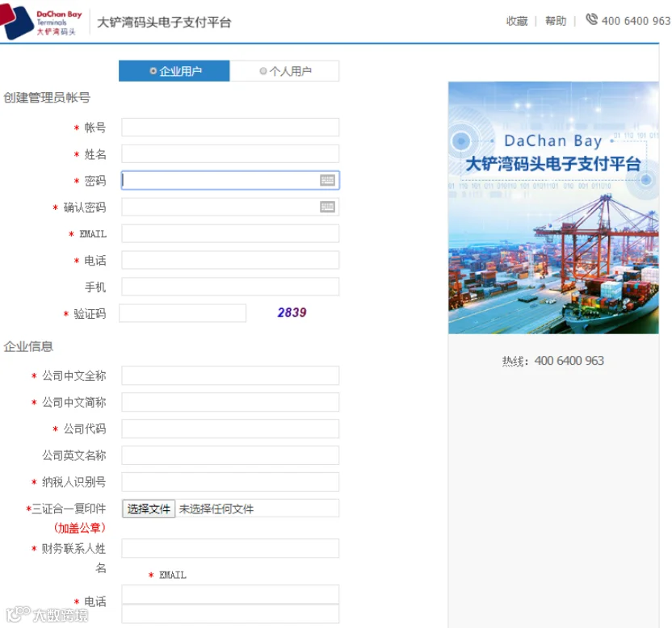The width and height of the screenshot is (672, 628).
Task: Open virtual keyboard icon in 确认密码 field
Action: [x=327, y=207]
